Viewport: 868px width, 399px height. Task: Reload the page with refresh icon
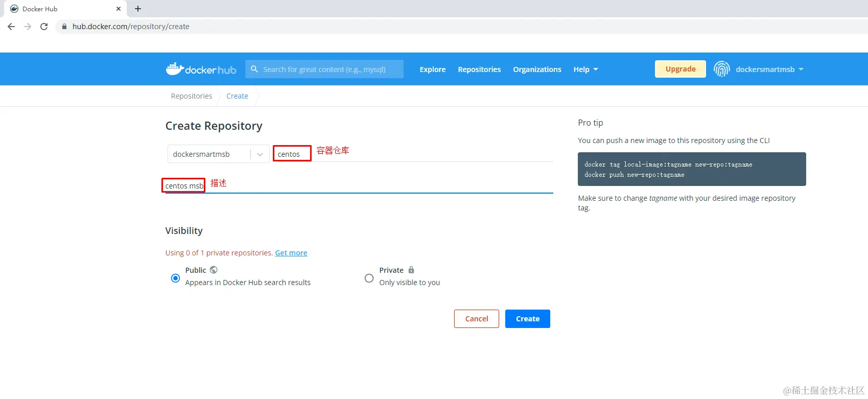pos(44,27)
